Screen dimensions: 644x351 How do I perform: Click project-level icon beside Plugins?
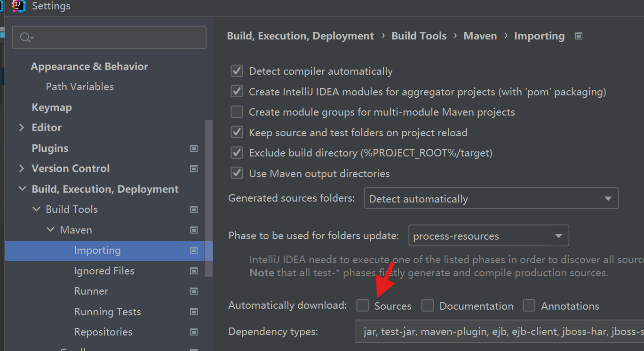pyautogui.click(x=194, y=148)
